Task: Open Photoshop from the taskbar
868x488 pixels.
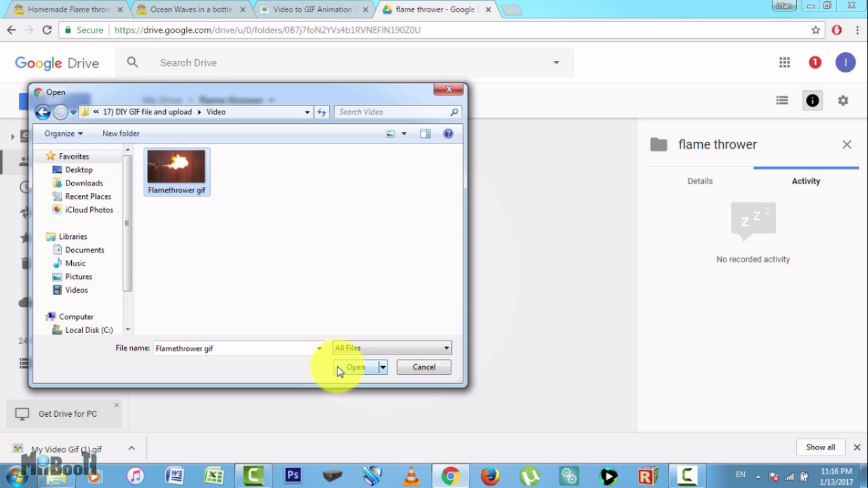Action: coord(293,475)
